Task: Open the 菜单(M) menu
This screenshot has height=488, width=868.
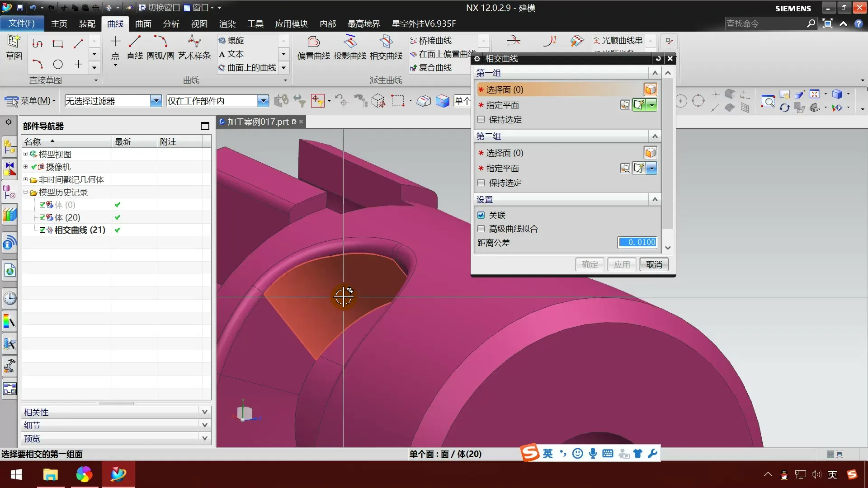Action: (36, 100)
